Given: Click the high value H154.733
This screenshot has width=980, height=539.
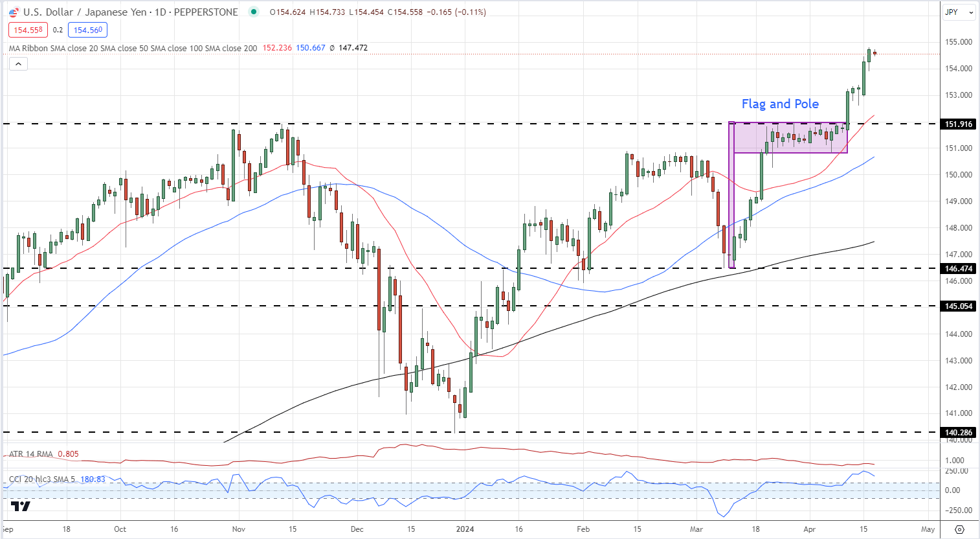Looking at the screenshot, I should (x=328, y=12).
